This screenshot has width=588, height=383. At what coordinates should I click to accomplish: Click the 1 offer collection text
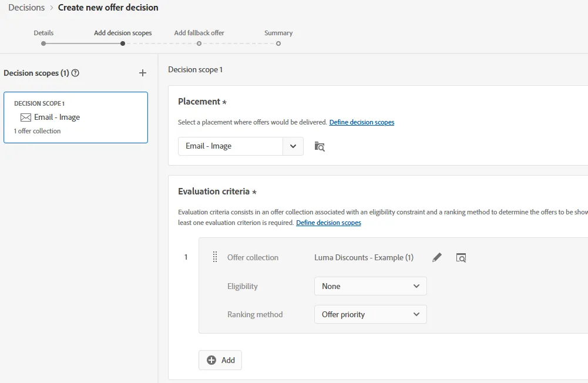pyautogui.click(x=37, y=131)
